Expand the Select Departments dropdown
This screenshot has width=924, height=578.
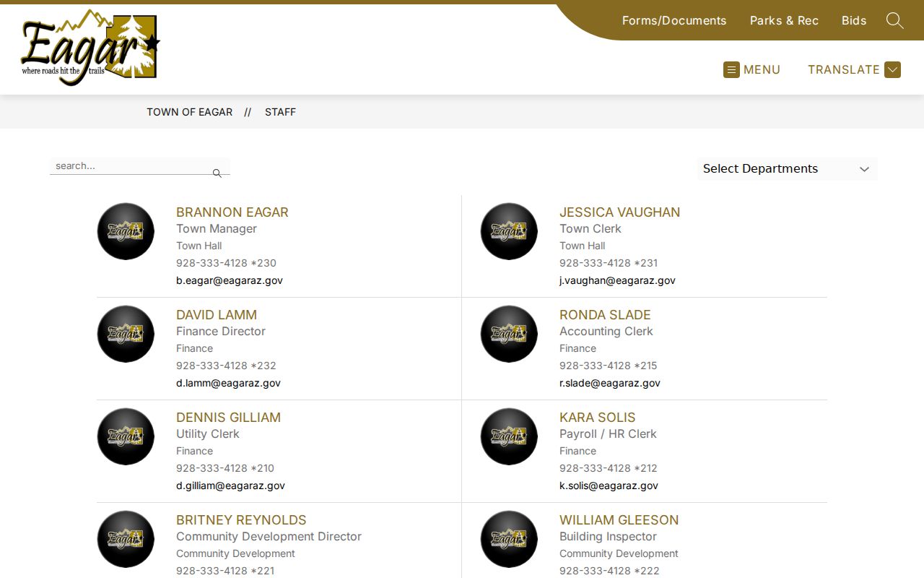coord(787,168)
